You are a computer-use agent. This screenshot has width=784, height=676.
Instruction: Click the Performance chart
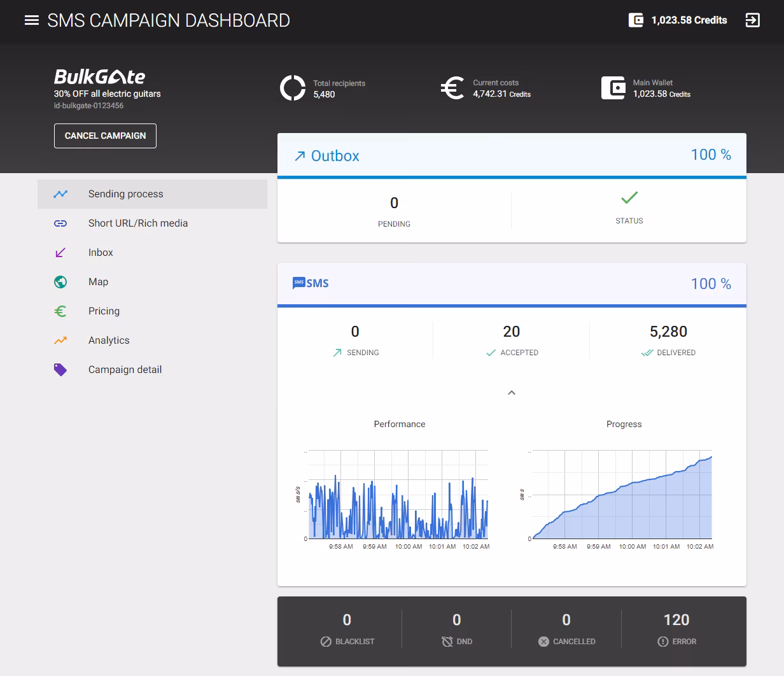pos(398,495)
